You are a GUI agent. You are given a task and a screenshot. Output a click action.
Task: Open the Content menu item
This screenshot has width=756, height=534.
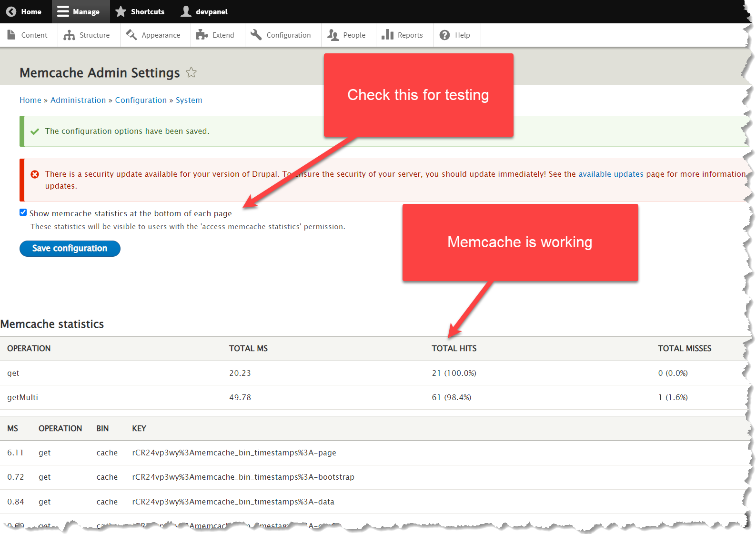click(29, 35)
